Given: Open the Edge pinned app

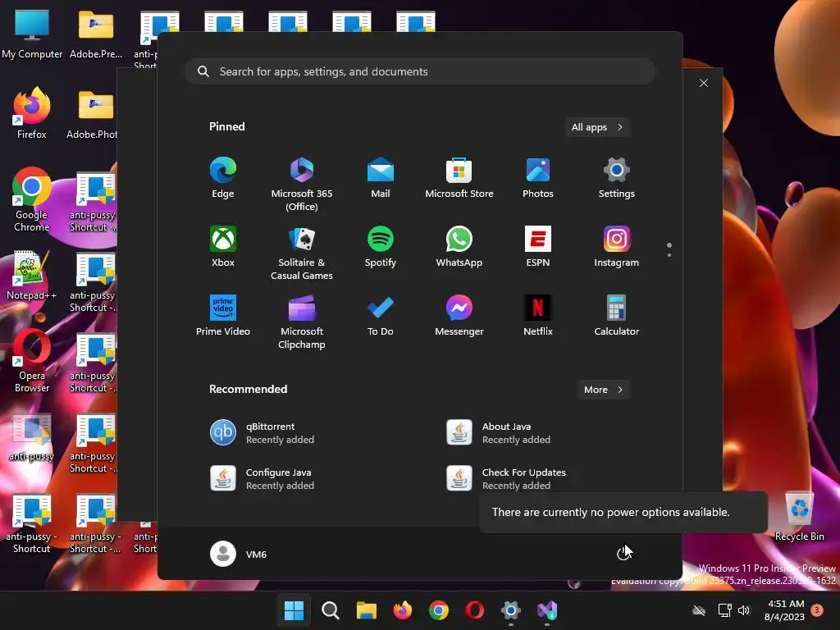Looking at the screenshot, I should pyautogui.click(x=223, y=178).
